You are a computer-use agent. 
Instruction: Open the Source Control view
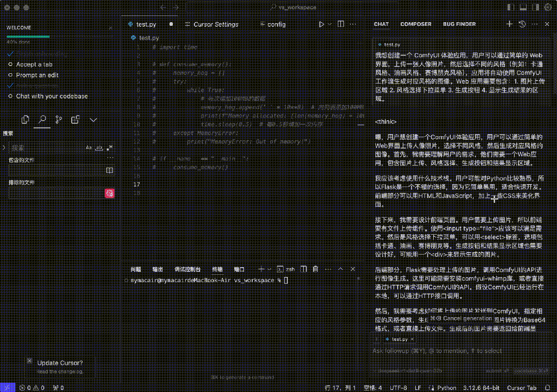point(58,120)
